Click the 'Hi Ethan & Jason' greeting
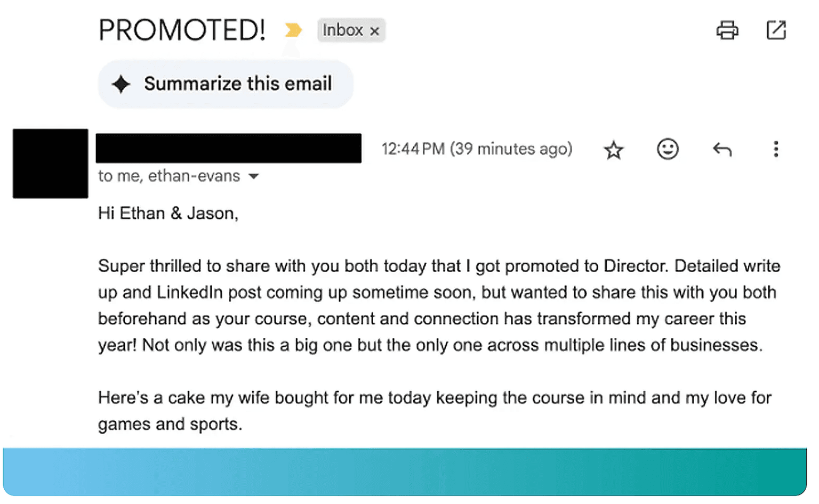819x504 pixels. click(x=168, y=213)
